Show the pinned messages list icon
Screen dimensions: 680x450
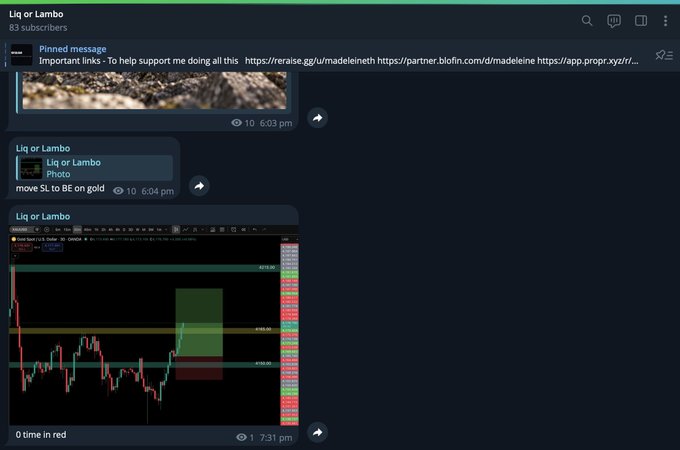click(x=664, y=55)
